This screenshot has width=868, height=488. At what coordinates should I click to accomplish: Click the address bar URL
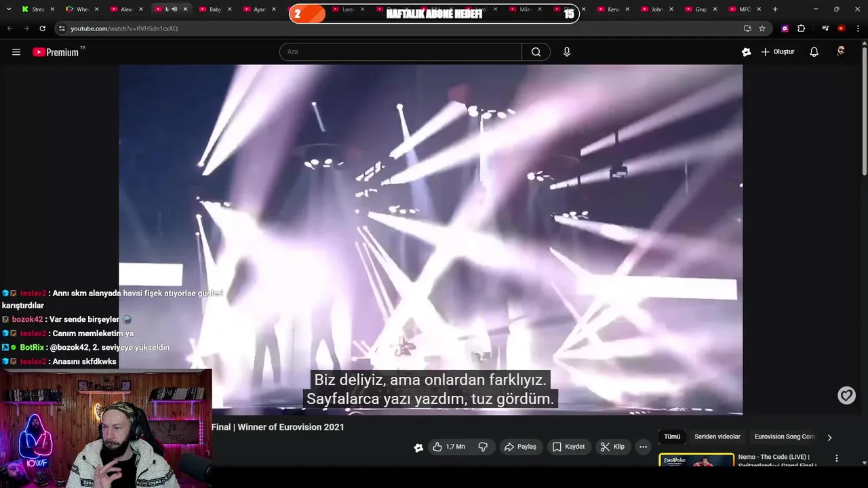coord(124,28)
